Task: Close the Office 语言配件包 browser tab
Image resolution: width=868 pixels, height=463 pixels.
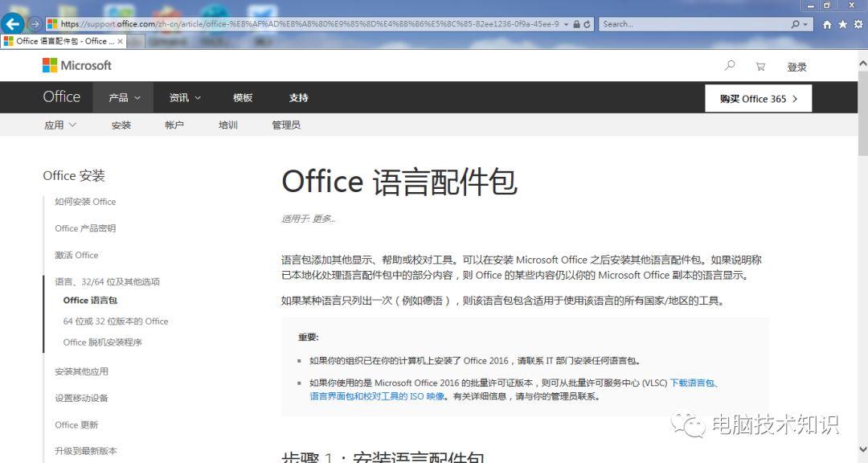Action: [120, 41]
